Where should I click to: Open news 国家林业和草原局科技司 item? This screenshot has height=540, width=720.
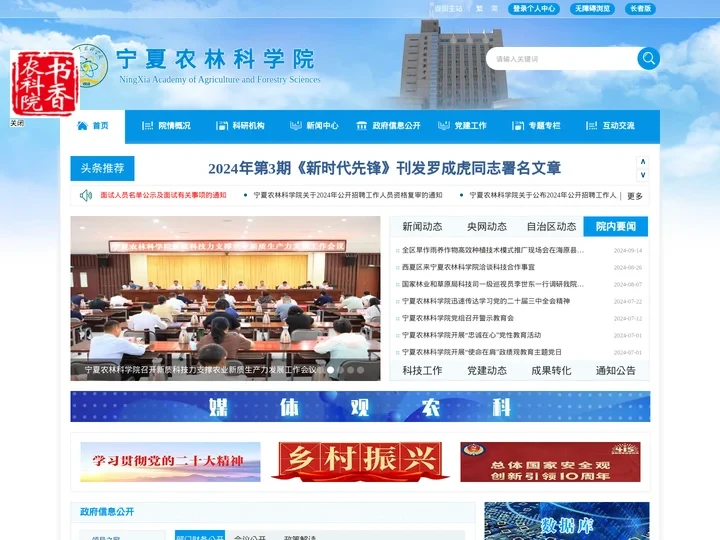pos(493,284)
